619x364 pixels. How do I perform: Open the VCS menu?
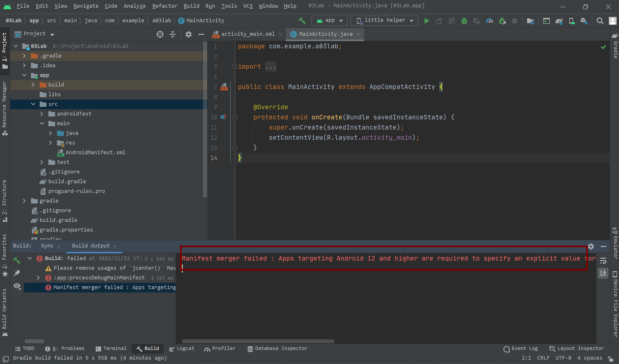point(248,6)
